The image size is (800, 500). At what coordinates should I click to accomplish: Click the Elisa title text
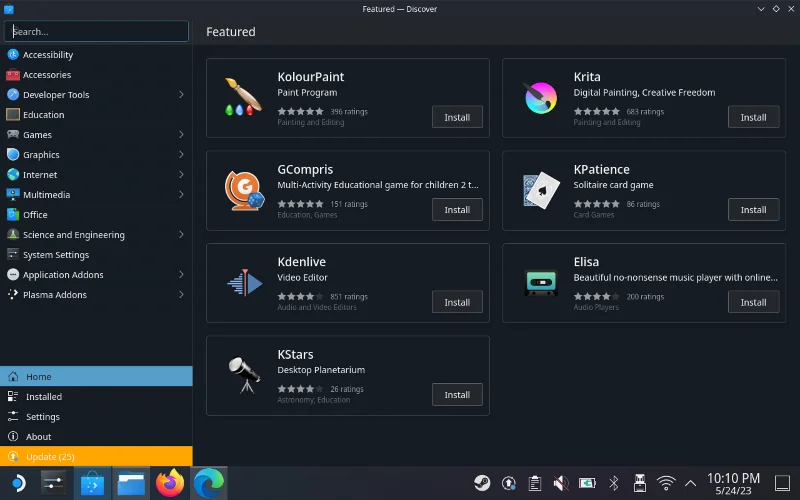586,262
